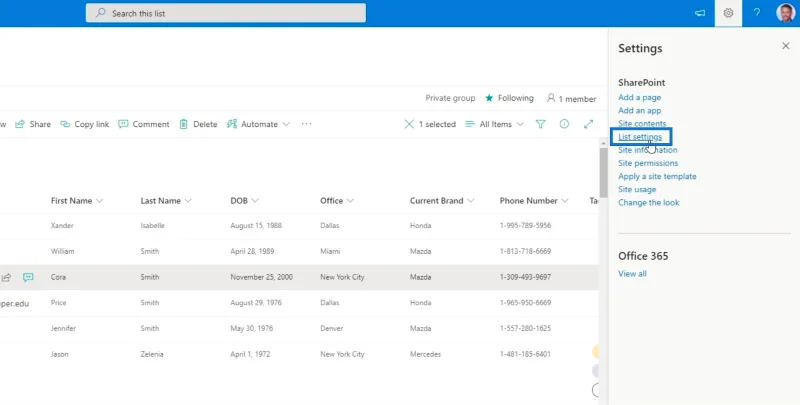The height and width of the screenshot is (405, 800).
Task: Click the Copy link toolbar label
Action: [x=92, y=124]
